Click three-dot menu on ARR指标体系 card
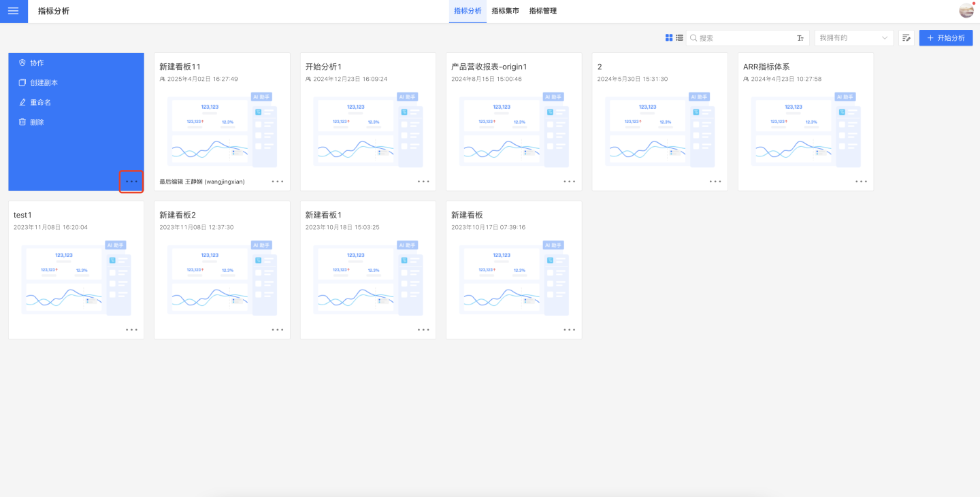 pos(861,182)
